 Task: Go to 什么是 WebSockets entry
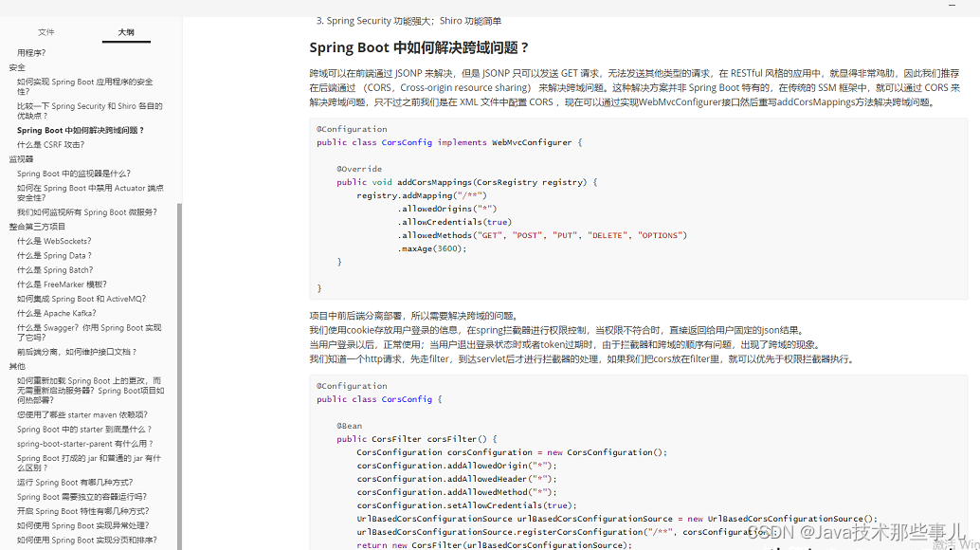click(54, 241)
